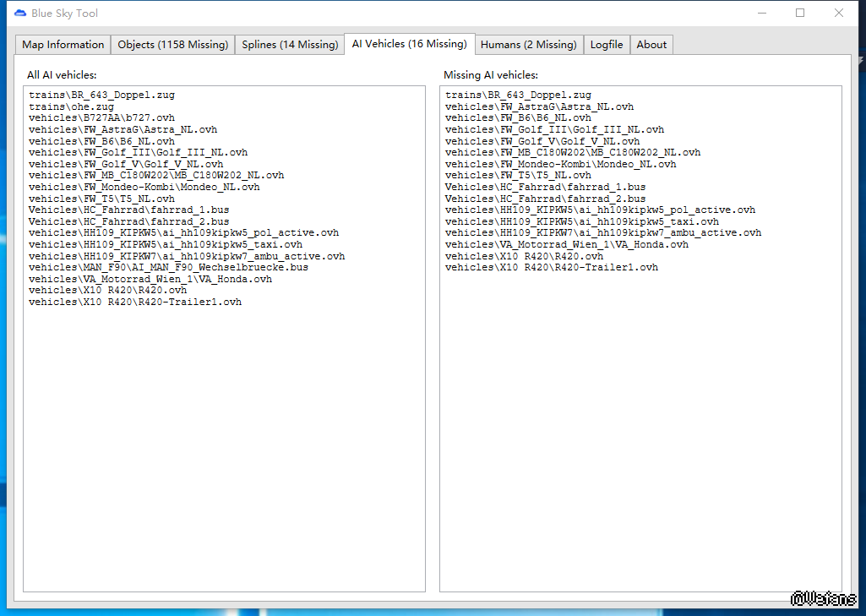Screen dimensions: 866x616
Task: Select Golf_III_NL.ovh in All AI vehicles list
Action: pyautogui.click(x=138, y=152)
